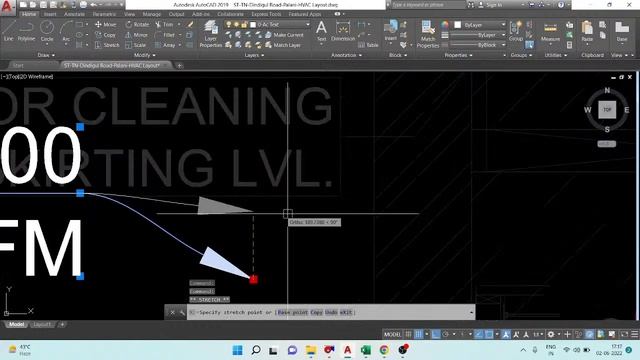Viewport: 640px width, 360px height.
Task: Activate the Copy command
Action: click(105, 35)
